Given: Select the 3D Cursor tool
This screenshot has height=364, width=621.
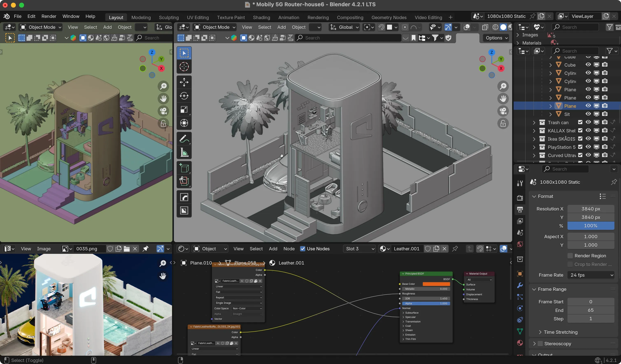Looking at the screenshot, I should 184,67.
